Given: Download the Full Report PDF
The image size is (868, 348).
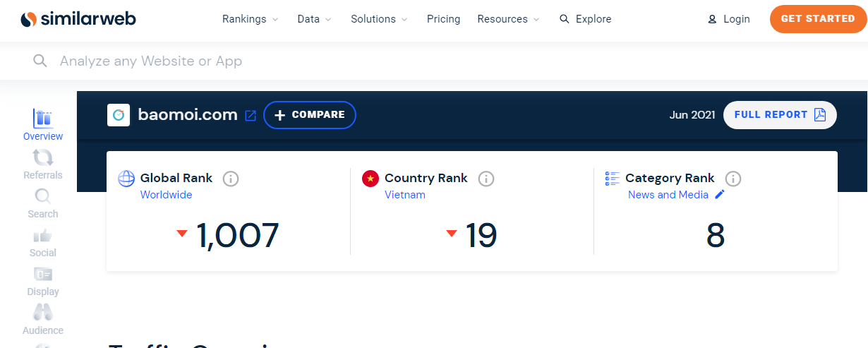Looking at the screenshot, I should coord(780,115).
